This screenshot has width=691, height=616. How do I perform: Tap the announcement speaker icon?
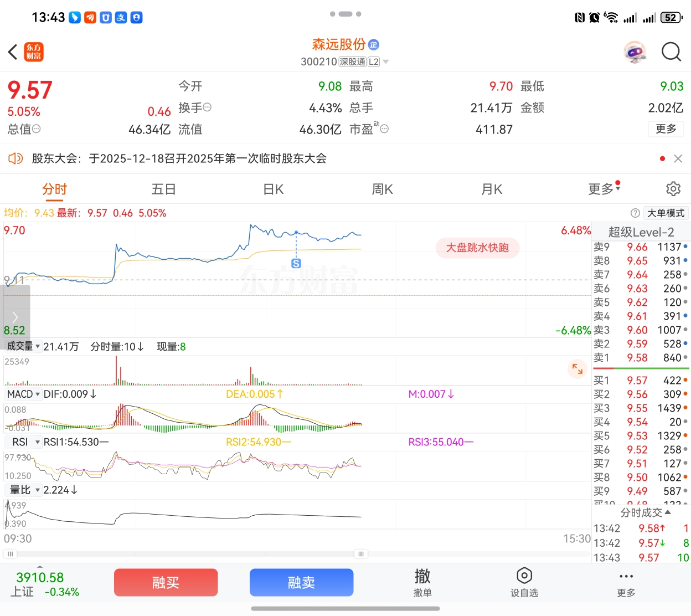[16, 158]
